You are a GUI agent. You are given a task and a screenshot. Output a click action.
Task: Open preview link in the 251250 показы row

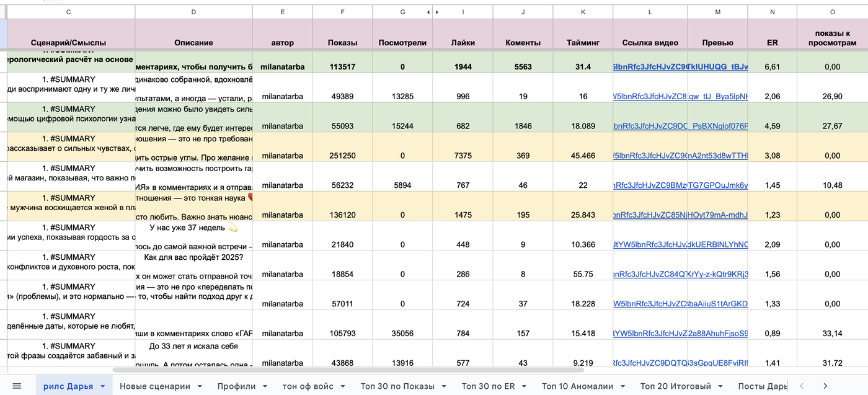coord(717,156)
